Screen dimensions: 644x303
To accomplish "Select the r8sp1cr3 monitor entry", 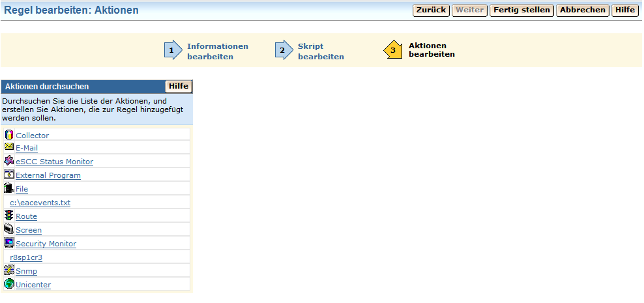I will pyautogui.click(x=26, y=257).
